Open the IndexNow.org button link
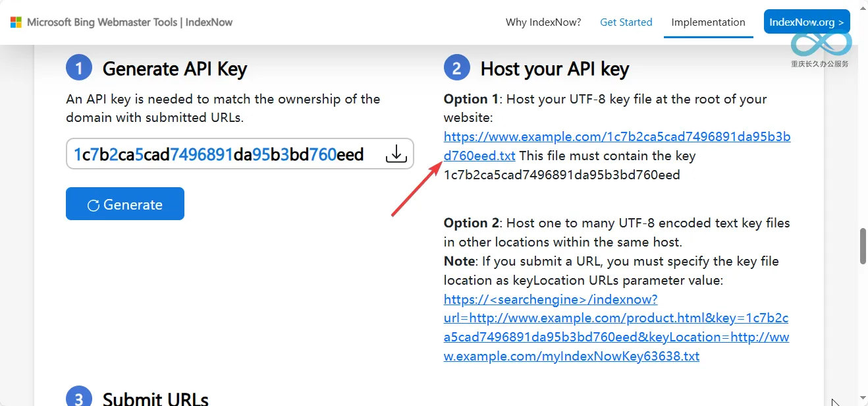The height and width of the screenshot is (406, 868). coord(807,22)
